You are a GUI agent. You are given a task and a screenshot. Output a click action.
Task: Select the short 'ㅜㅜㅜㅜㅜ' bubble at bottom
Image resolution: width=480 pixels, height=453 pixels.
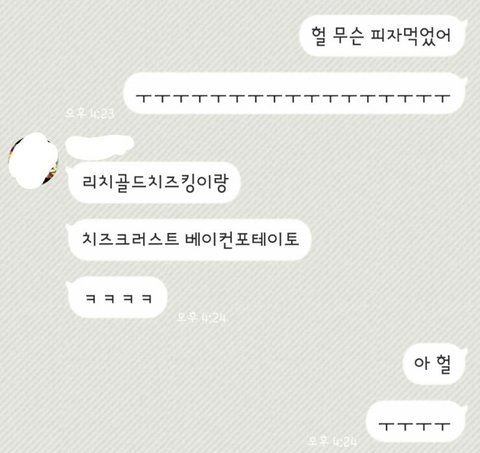pos(416,421)
